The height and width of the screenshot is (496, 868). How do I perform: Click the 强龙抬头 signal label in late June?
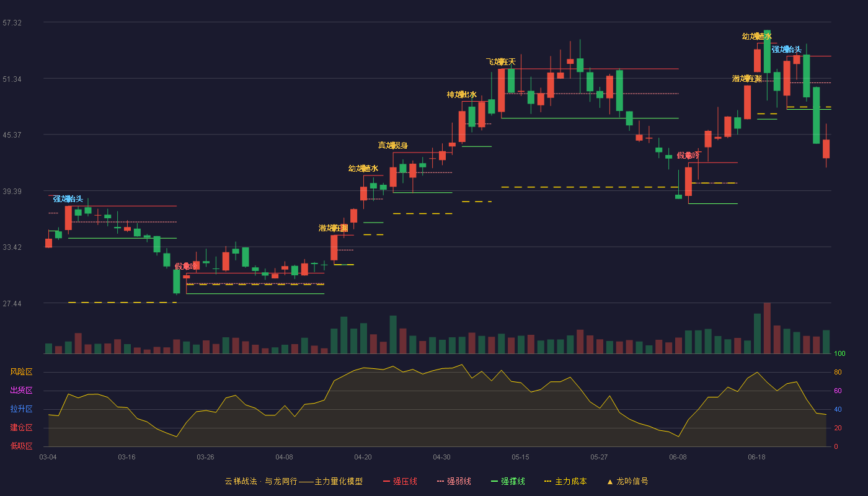click(787, 50)
